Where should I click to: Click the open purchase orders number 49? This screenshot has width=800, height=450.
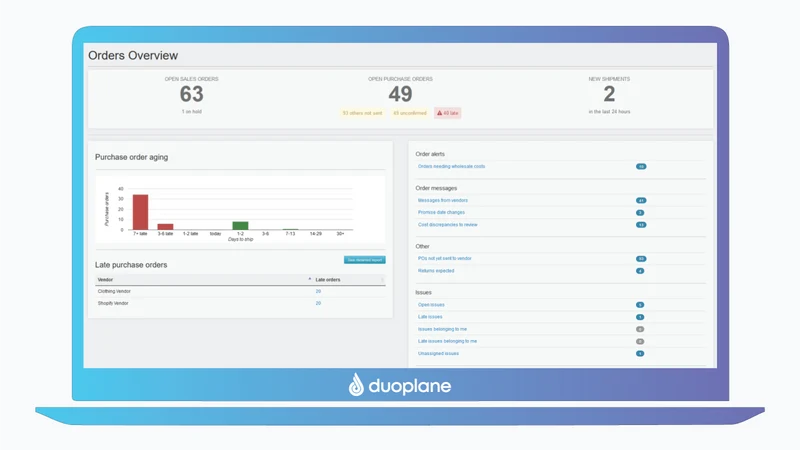(x=400, y=94)
